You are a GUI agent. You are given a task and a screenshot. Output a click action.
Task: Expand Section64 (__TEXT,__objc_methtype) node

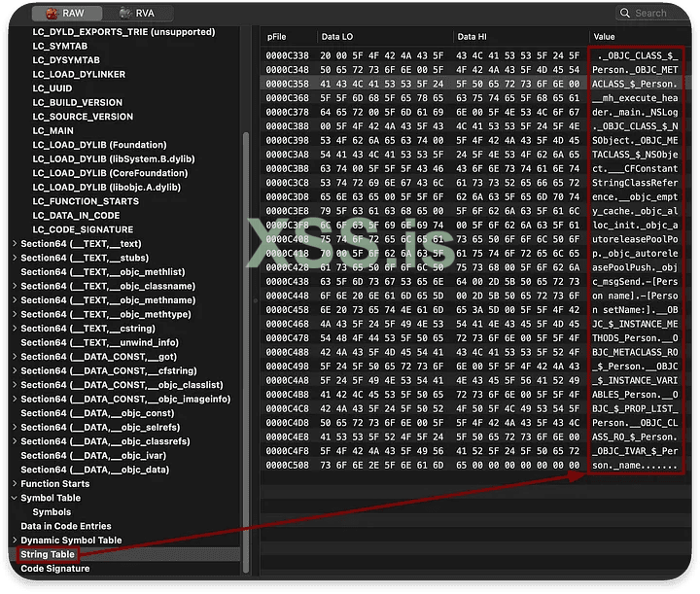point(15,314)
